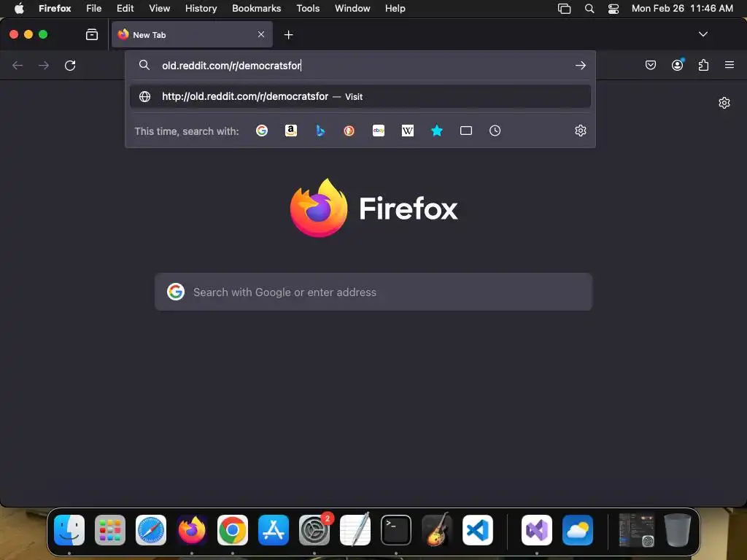Select the New Tab tab

(x=192, y=34)
